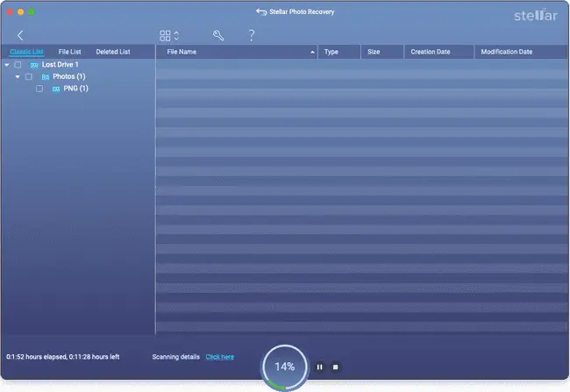Switch to the File List tab
Image resolution: width=570 pixels, height=392 pixels.
pyautogui.click(x=69, y=52)
